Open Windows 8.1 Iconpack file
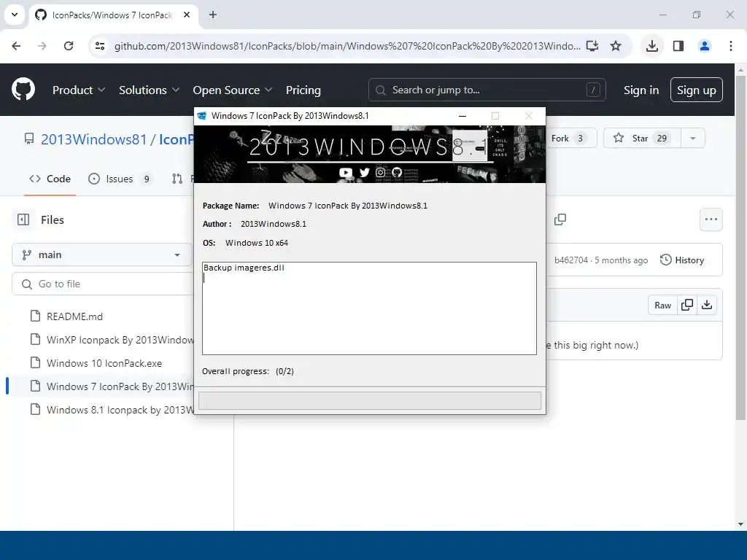 pyautogui.click(x=120, y=410)
